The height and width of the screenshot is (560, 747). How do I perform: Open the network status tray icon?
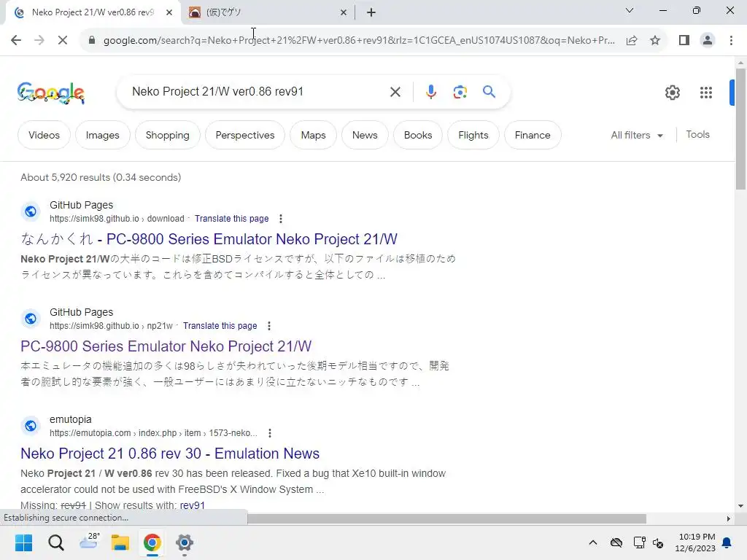pos(639,542)
